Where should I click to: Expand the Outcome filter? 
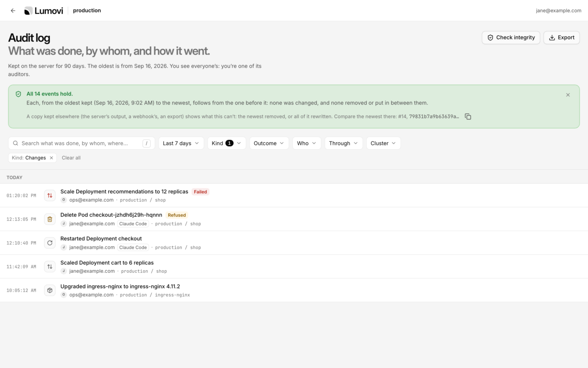click(269, 143)
